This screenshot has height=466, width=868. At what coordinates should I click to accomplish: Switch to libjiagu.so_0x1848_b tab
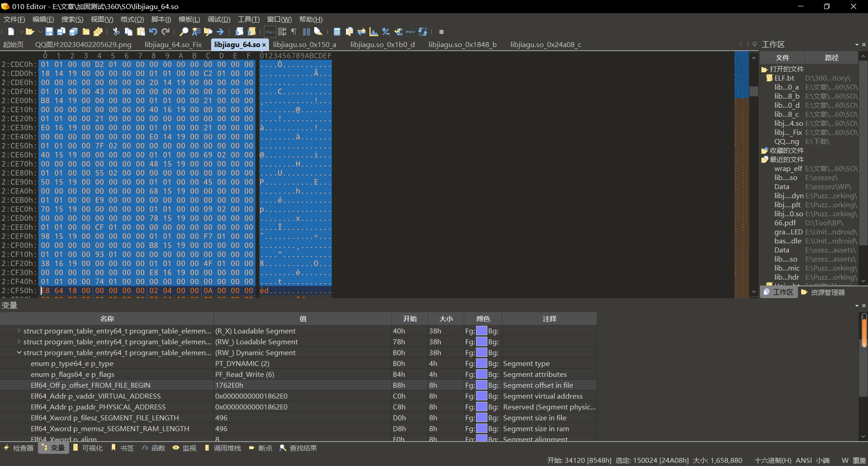click(462, 45)
